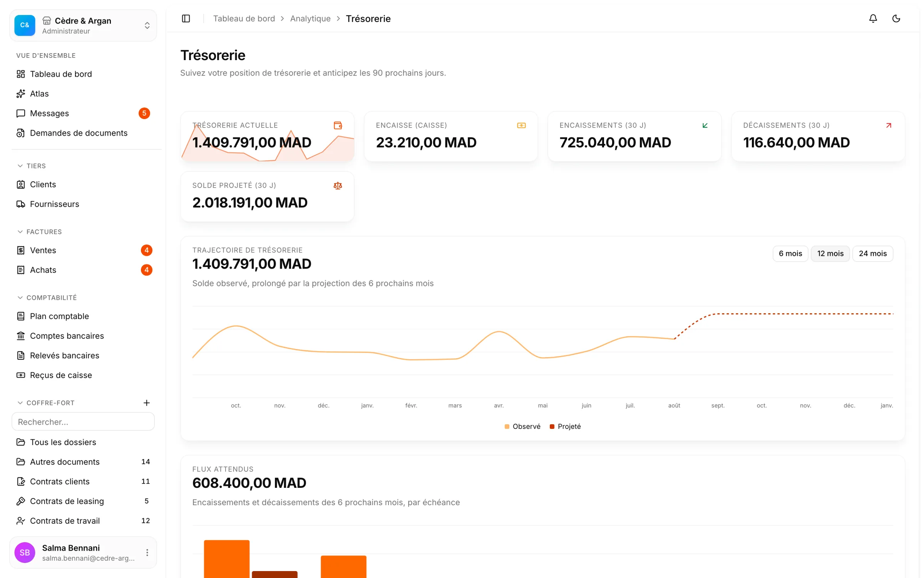Focus the Rechercher search field

[83, 422]
